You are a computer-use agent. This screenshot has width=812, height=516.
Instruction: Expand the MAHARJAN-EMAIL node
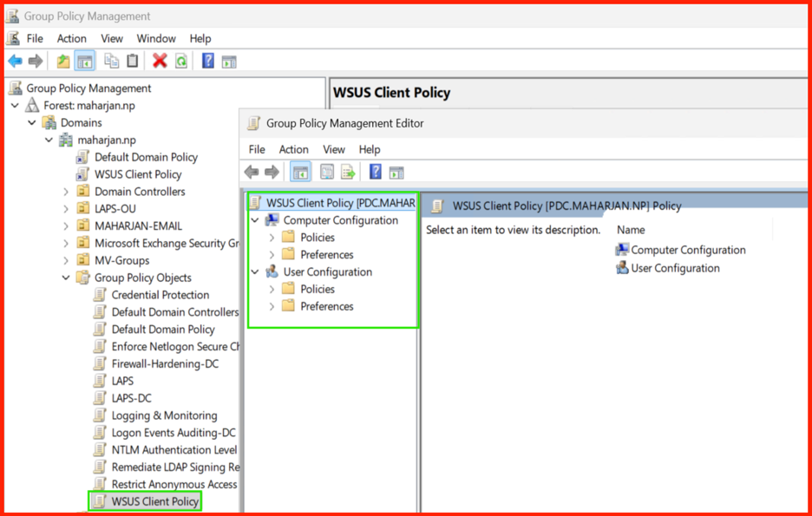66,226
